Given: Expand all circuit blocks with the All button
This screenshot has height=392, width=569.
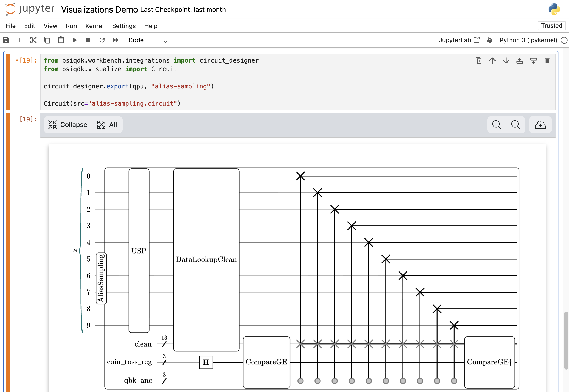Looking at the screenshot, I should pos(107,125).
